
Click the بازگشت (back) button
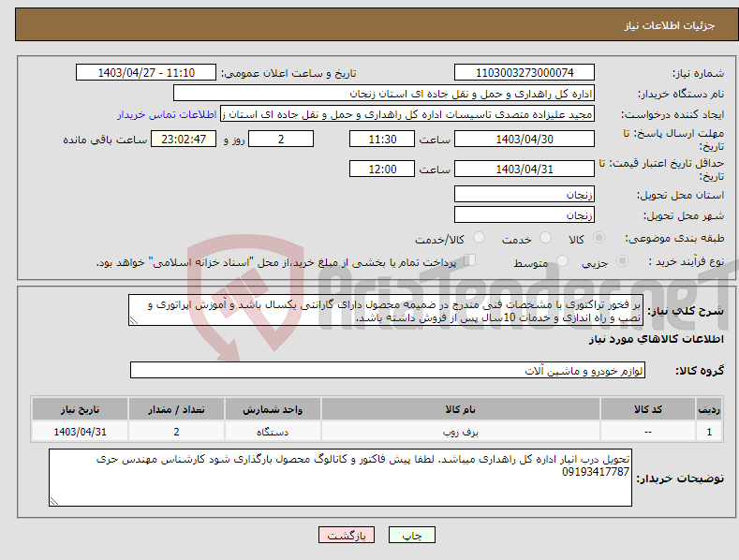[347, 535]
